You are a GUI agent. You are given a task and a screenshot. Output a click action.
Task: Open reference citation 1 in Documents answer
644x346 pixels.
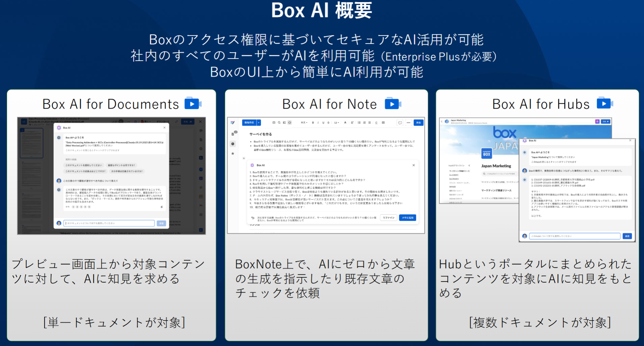73,207
